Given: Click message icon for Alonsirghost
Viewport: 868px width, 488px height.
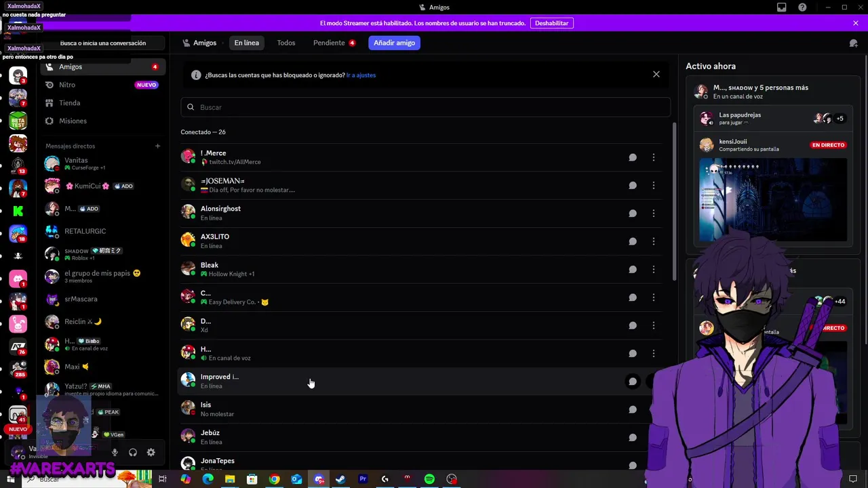Looking at the screenshot, I should (632, 213).
